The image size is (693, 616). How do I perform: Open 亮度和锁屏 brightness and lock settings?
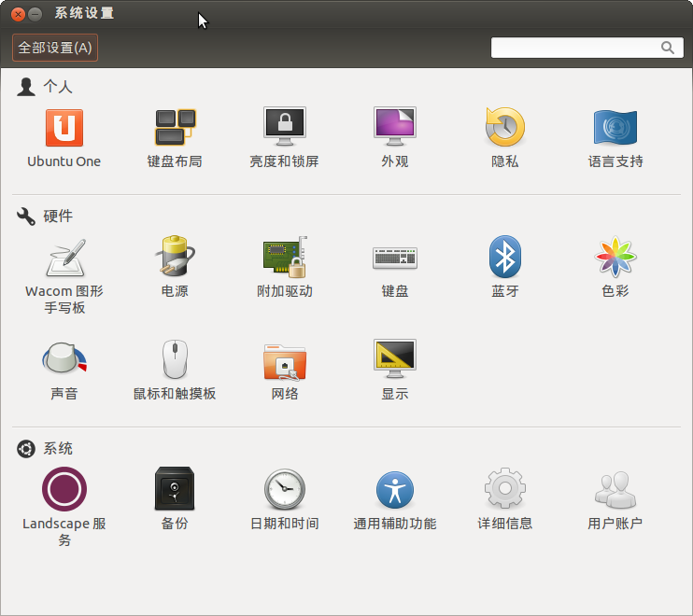point(285,138)
